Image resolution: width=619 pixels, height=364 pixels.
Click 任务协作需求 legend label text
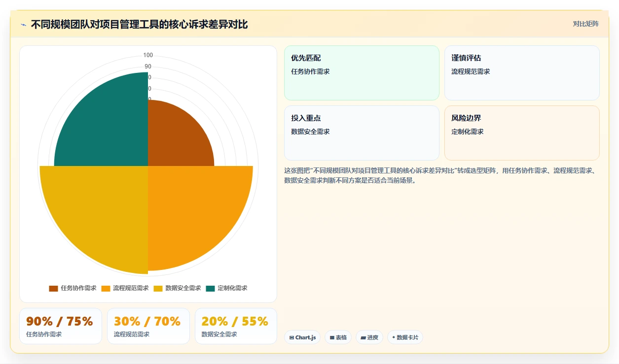(x=78, y=288)
